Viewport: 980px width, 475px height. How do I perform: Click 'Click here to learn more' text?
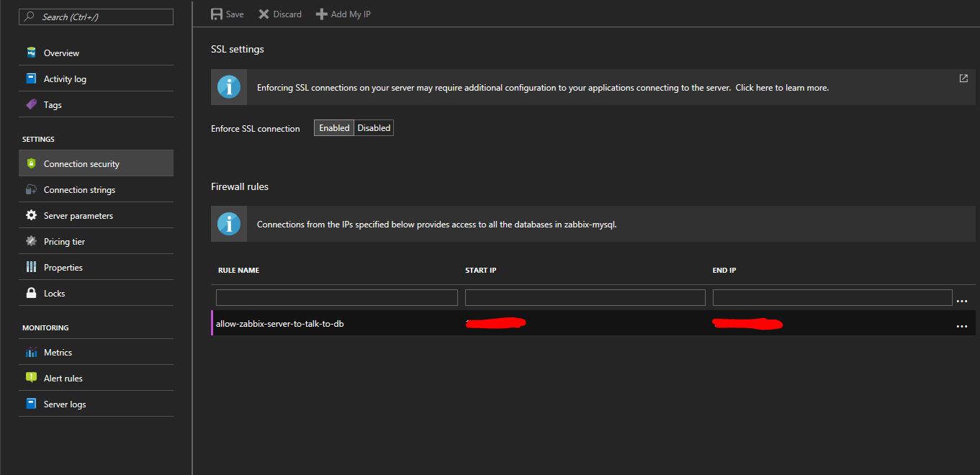point(782,88)
